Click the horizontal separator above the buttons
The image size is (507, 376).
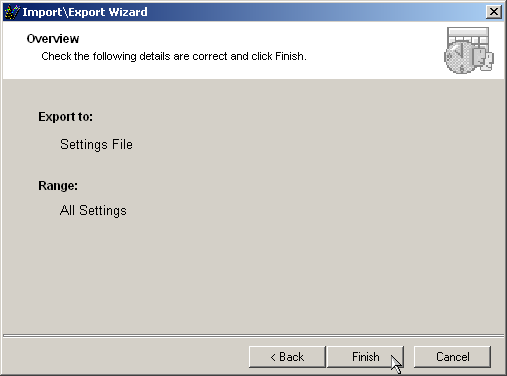pos(253,335)
